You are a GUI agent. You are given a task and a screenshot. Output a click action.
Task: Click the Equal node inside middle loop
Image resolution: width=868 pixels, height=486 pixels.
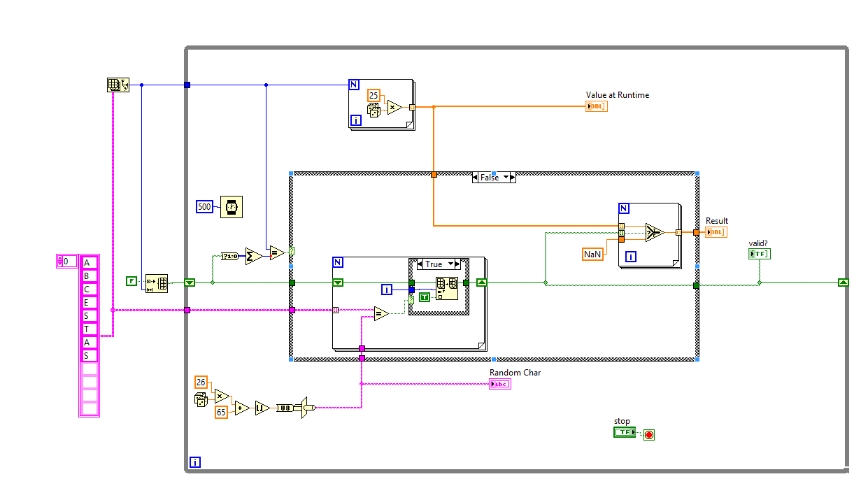381,315
